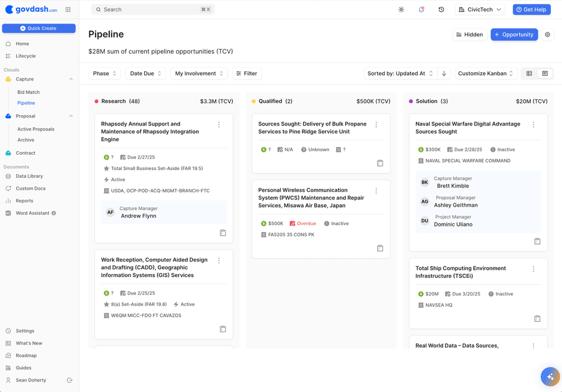Toggle the Hidden opportunities view
The image size is (562, 392).
click(469, 34)
